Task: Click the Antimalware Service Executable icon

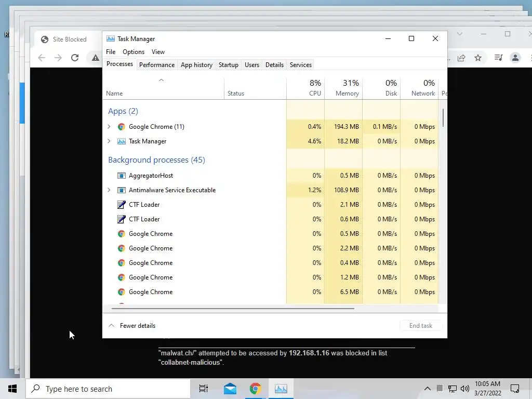Action: [121, 190]
